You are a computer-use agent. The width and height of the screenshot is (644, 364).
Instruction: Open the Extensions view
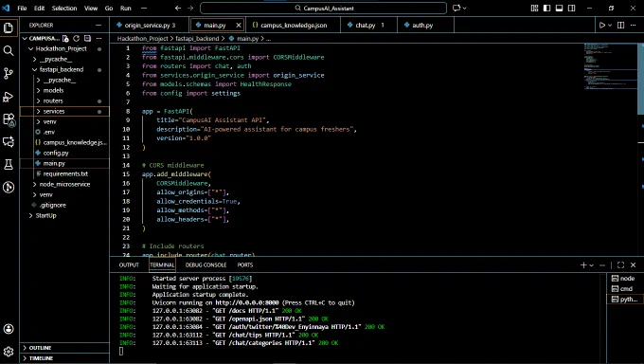pyautogui.click(x=9, y=119)
